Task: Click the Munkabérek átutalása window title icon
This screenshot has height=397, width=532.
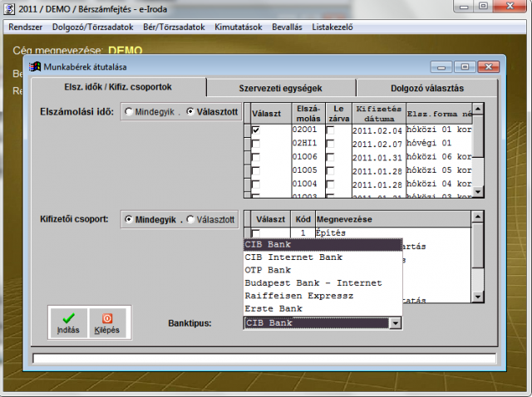Action: coord(35,67)
